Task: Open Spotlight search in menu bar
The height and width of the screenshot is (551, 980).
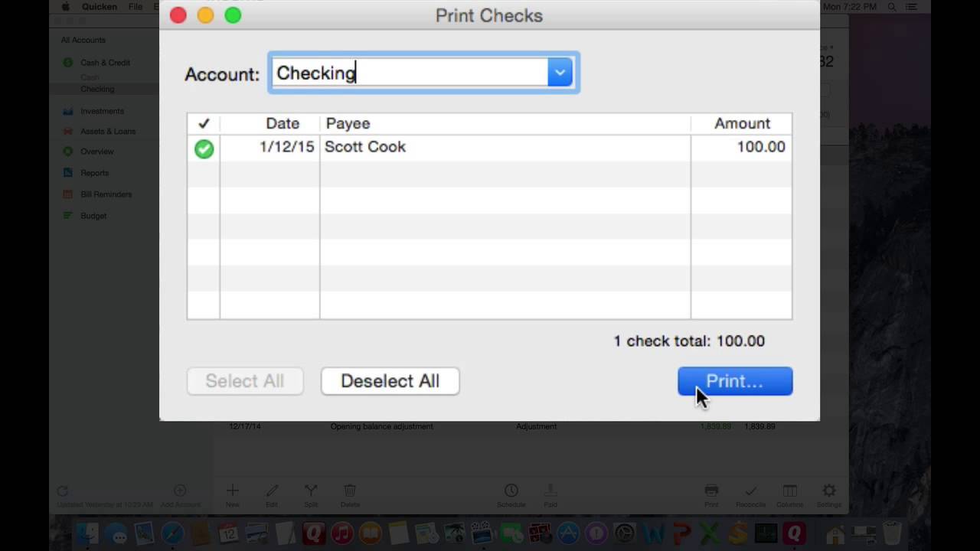Action: pos(892,7)
